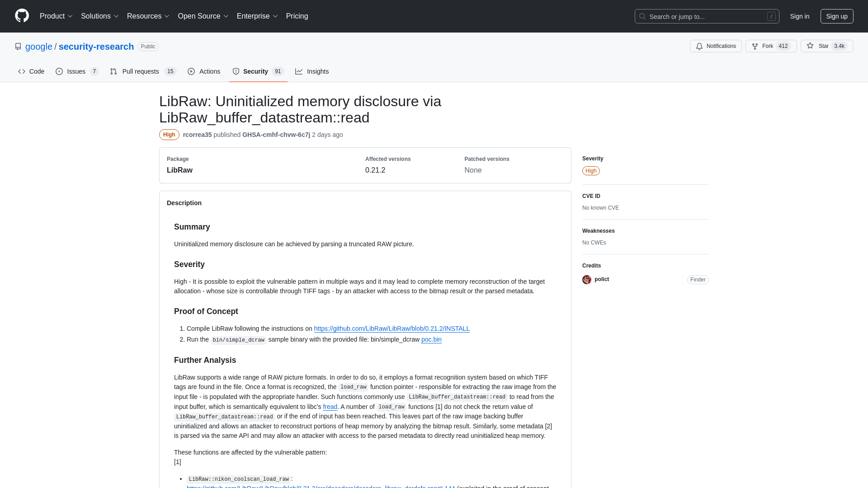868x488 pixels.
Task: Click the LibRaw package name
Action: (179, 170)
